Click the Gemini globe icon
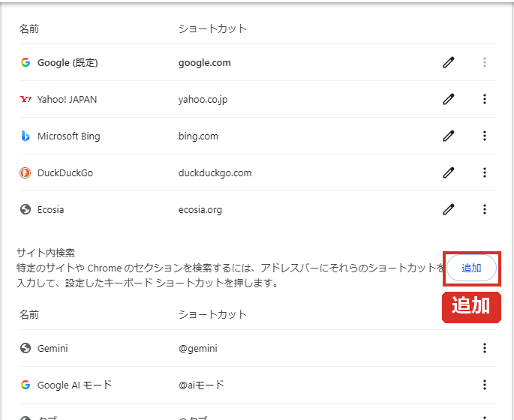 26,348
